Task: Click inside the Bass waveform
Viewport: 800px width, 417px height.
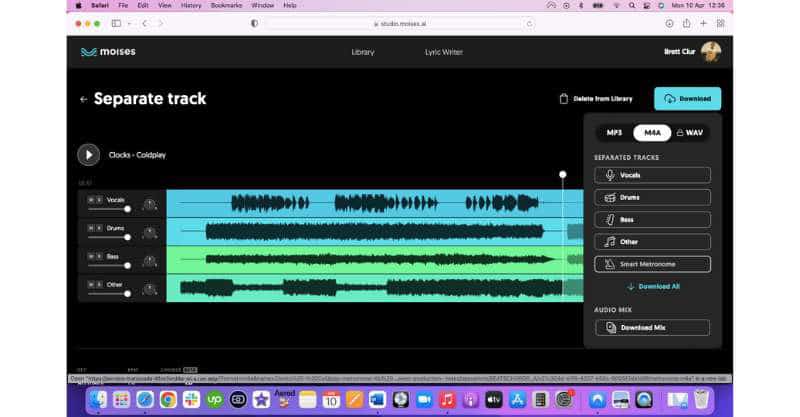Action: 375,260
